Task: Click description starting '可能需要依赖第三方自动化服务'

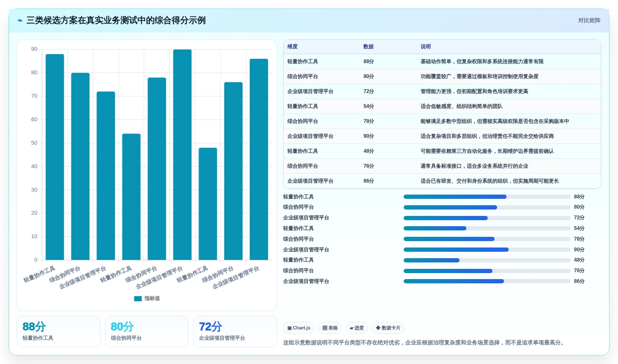Action: [x=487, y=151]
